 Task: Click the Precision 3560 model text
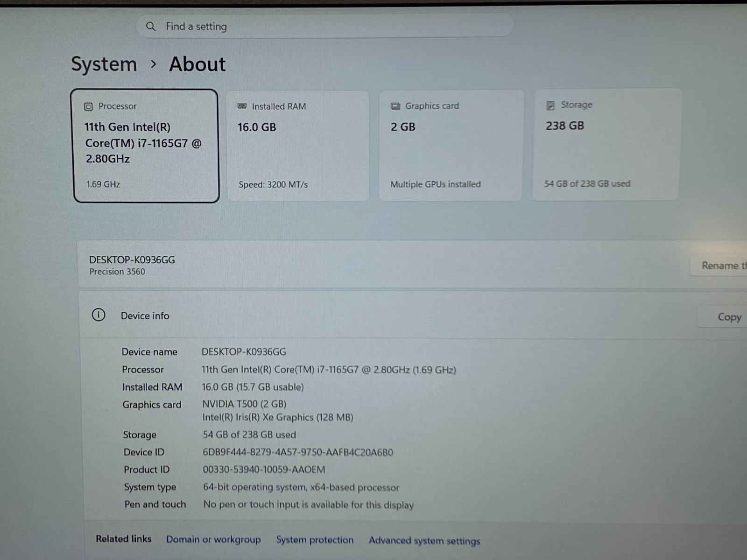[117, 272]
